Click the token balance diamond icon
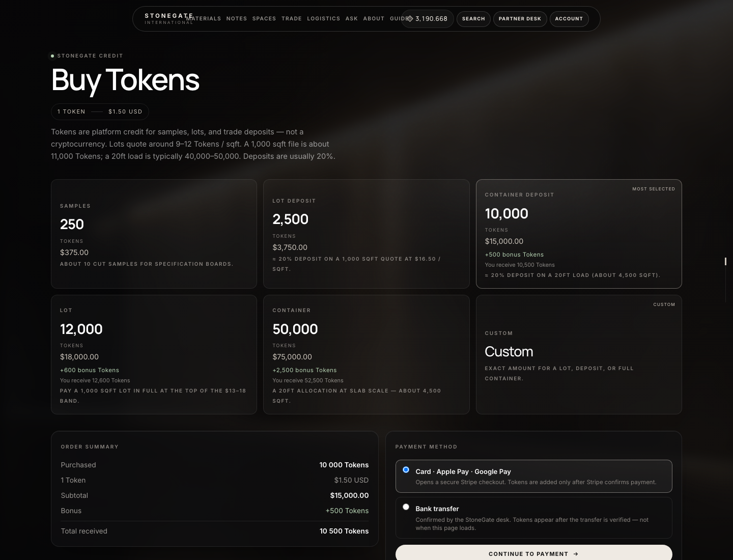 410,19
